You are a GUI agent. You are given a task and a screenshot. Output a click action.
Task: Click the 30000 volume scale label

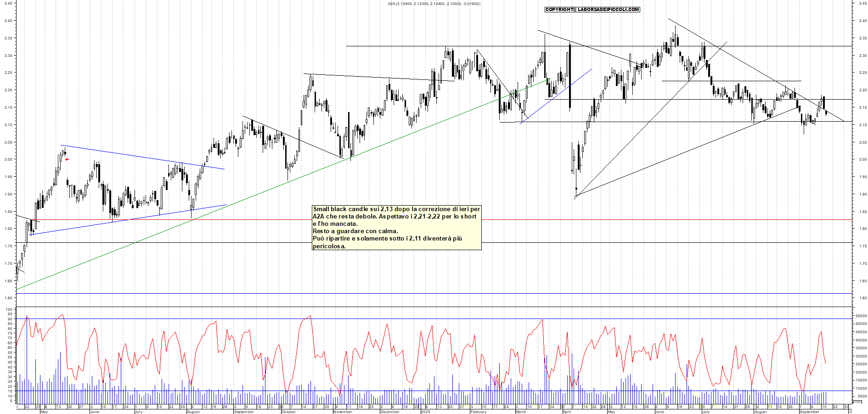pyautogui.click(x=861, y=356)
